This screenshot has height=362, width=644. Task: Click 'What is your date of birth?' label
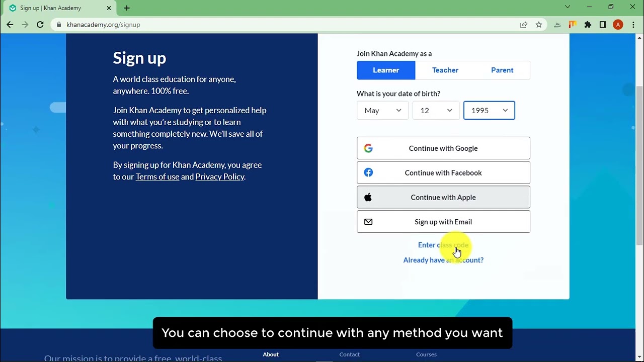pos(398,94)
